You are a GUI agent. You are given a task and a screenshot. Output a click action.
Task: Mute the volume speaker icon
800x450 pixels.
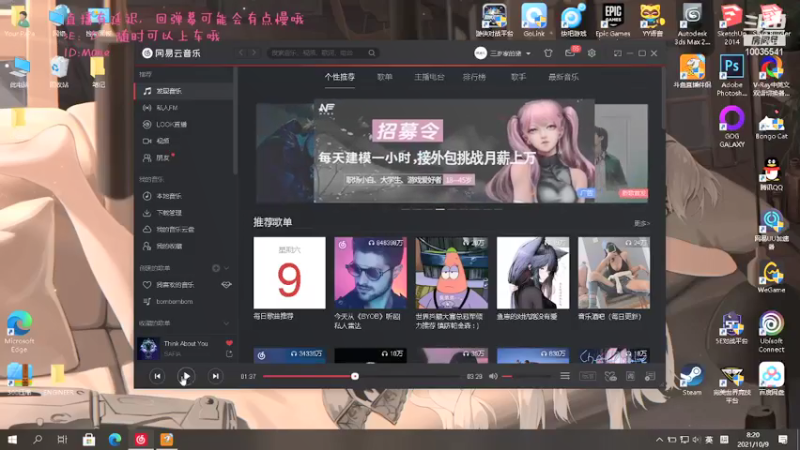coord(493,377)
